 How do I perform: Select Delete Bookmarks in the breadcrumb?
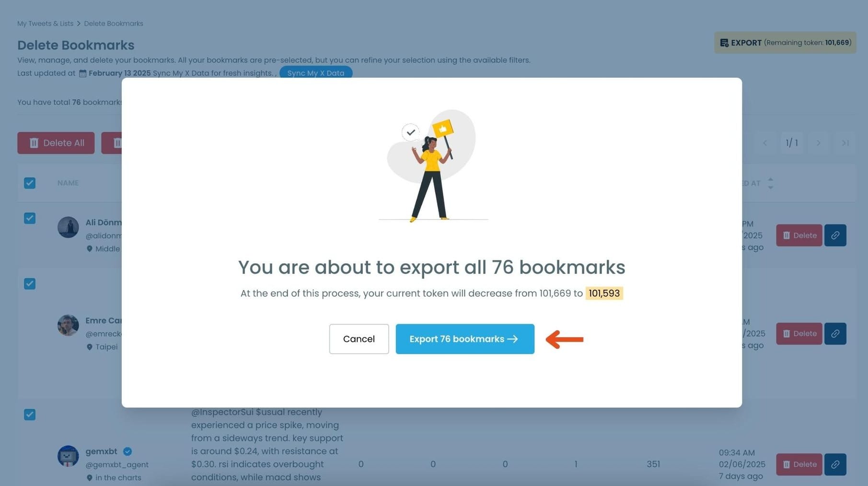point(113,23)
